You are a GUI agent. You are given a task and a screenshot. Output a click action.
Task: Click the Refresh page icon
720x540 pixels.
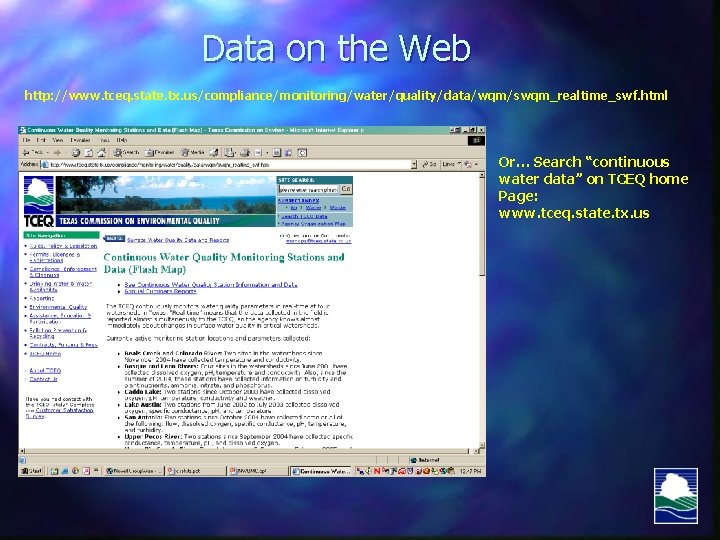click(89, 152)
